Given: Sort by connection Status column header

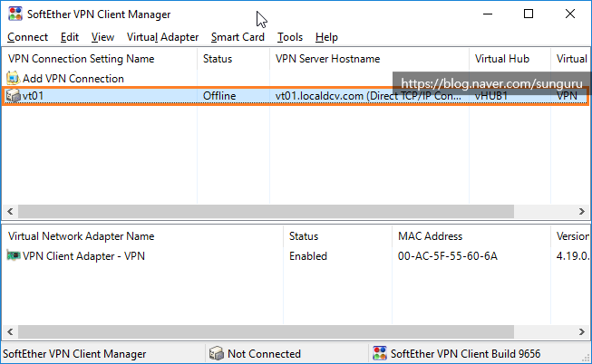Looking at the screenshot, I should click(233, 59).
